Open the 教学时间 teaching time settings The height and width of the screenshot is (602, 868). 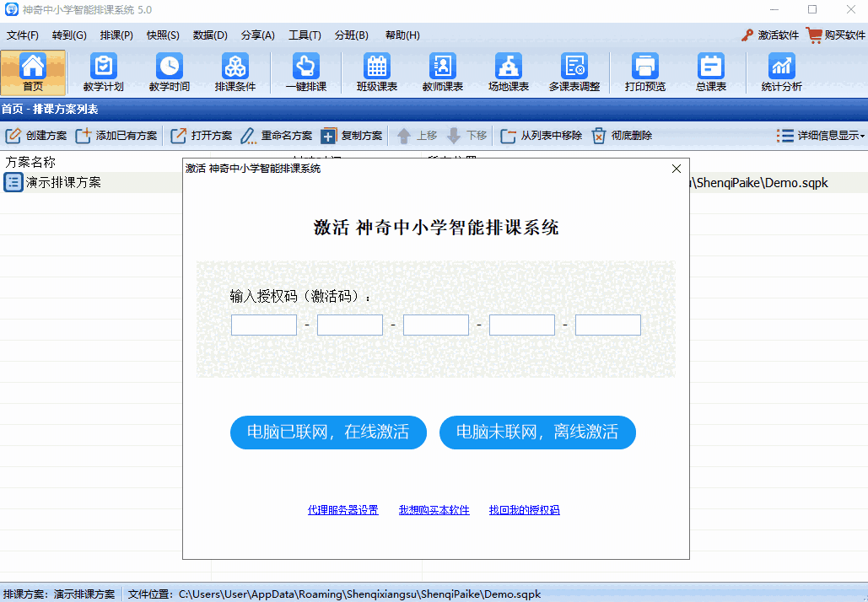(170, 72)
